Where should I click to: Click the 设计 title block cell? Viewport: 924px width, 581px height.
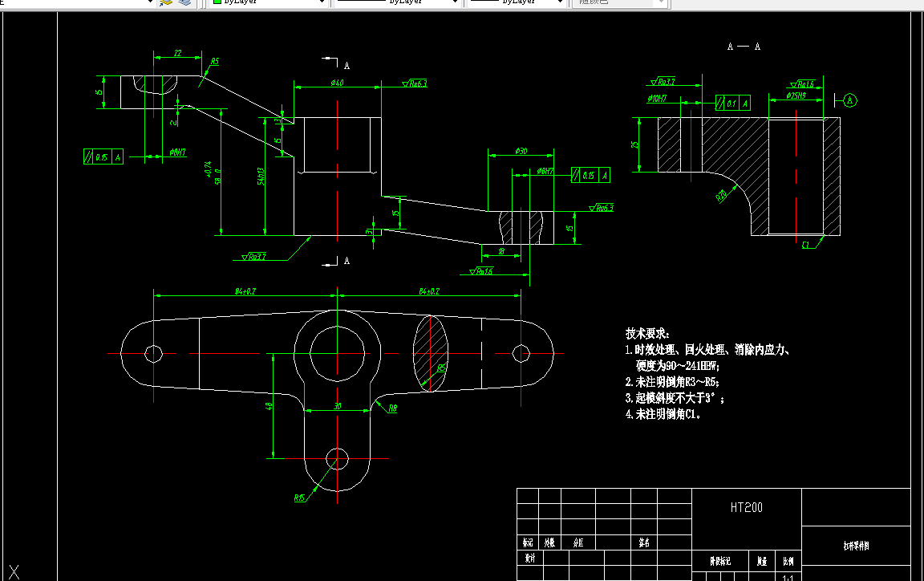tap(529, 558)
